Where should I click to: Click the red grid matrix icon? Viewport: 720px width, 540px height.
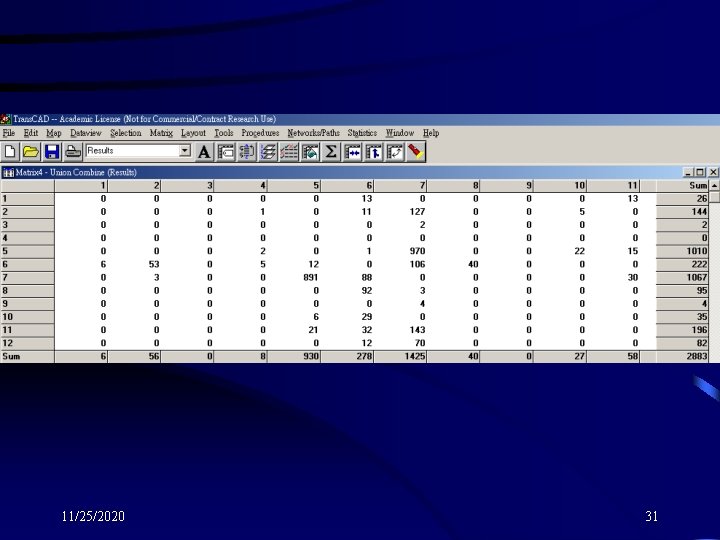(x=289, y=152)
